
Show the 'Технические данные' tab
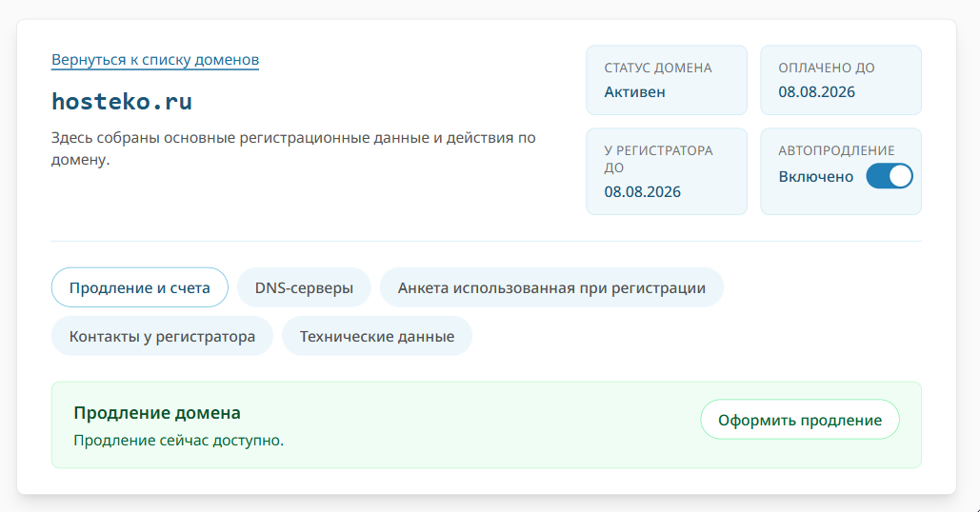tap(377, 336)
